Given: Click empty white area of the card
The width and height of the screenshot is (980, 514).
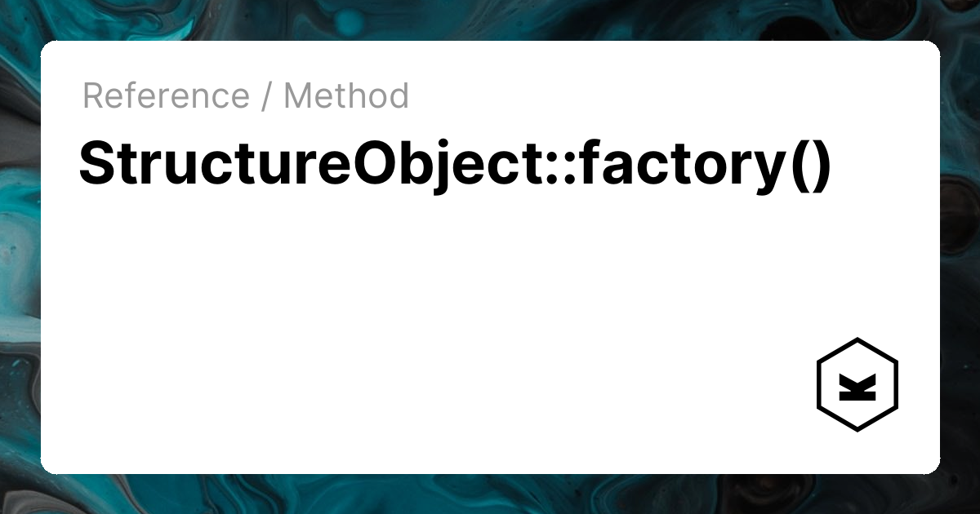Looking at the screenshot, I should point(408,326).
